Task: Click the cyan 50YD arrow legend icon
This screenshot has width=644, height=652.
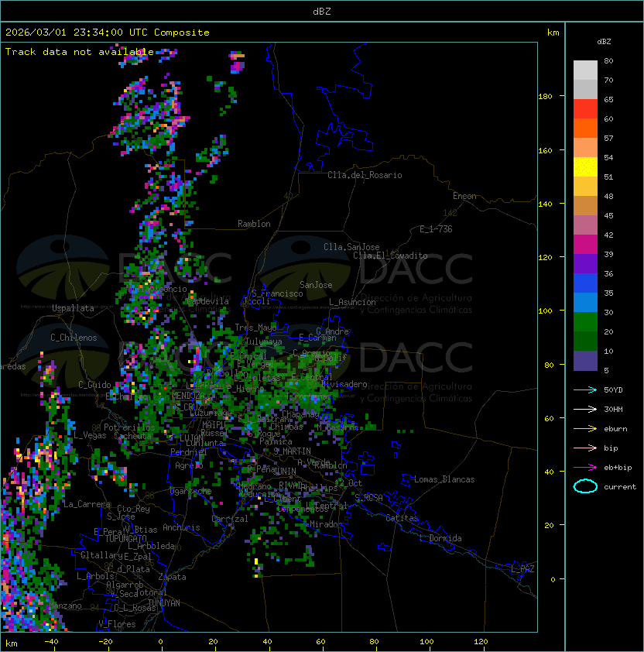Action: [x=585, y=389]
